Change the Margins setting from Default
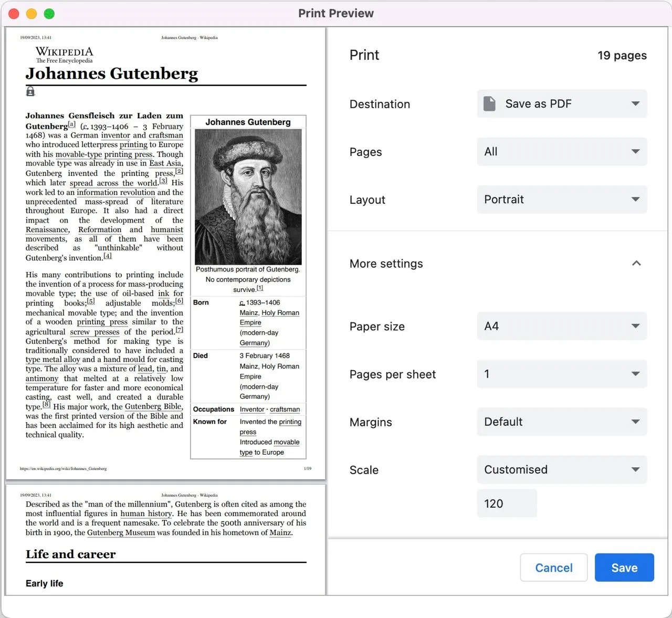This screenshot has width=672, height=618. (561, 422)
